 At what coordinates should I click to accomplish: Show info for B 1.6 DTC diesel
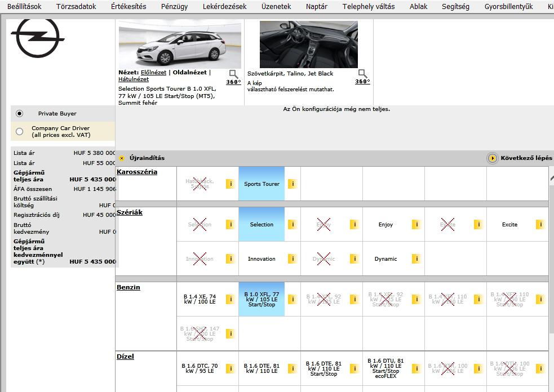230,368
